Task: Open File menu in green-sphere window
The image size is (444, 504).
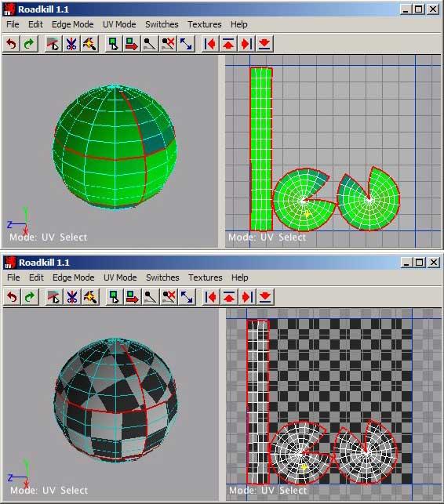Action: tap(13, 24)
